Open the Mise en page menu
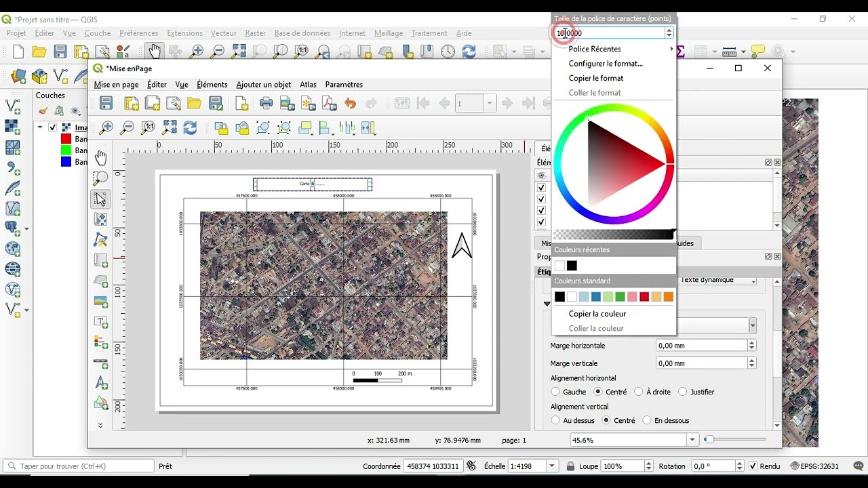The height and width of the screenshot is (488, 868). pos(116,85)
